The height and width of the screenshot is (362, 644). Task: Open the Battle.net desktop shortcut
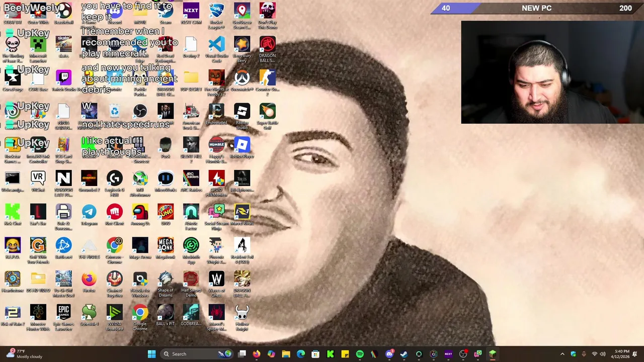[x=63, y=249]
